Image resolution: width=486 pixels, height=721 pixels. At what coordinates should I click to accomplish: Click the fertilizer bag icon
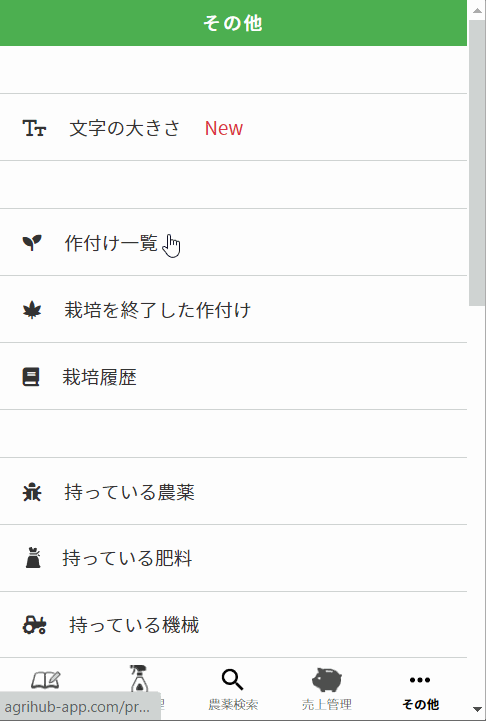click(x=33, y=558)
